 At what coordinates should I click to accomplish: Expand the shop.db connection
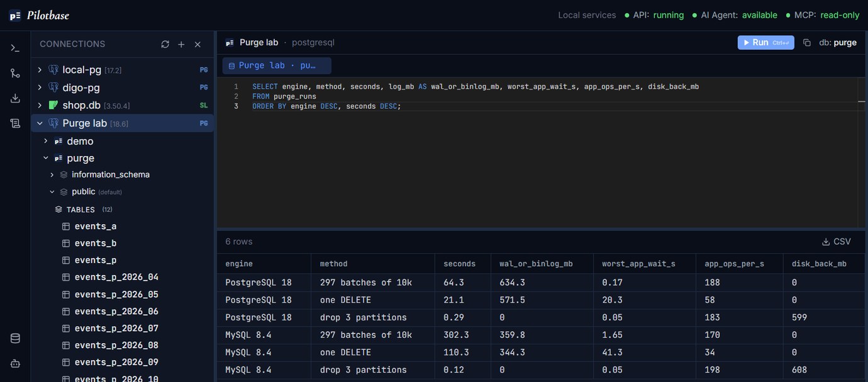[x=40, y=105]
